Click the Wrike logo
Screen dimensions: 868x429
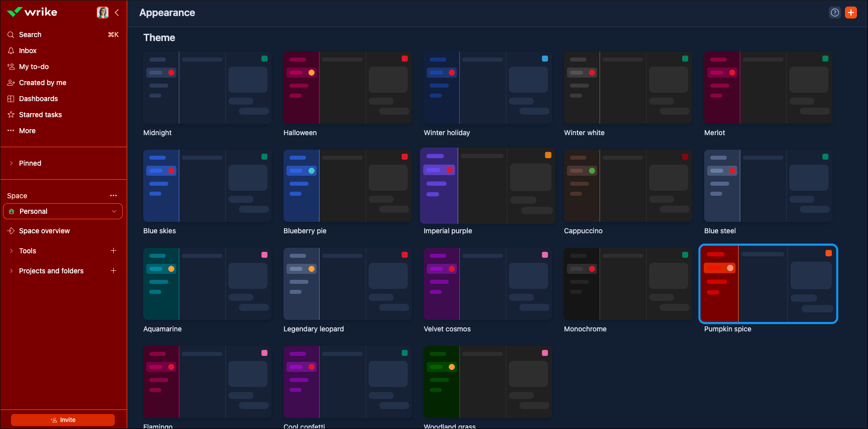tap(32, 12)
